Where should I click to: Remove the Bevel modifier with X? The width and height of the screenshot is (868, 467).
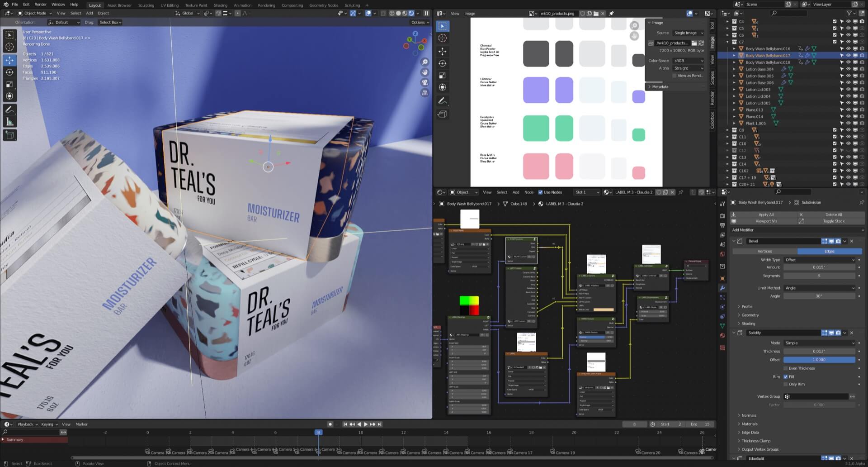(x=852, y=241)
